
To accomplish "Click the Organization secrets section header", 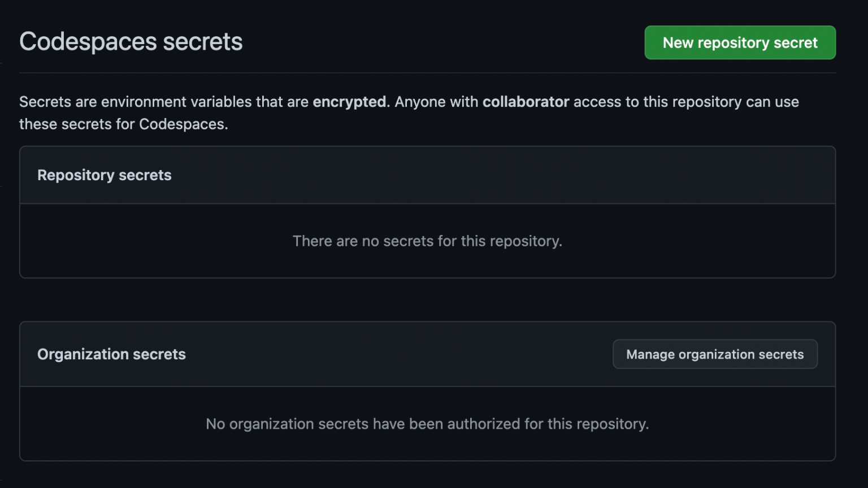I will pos(111,354).
